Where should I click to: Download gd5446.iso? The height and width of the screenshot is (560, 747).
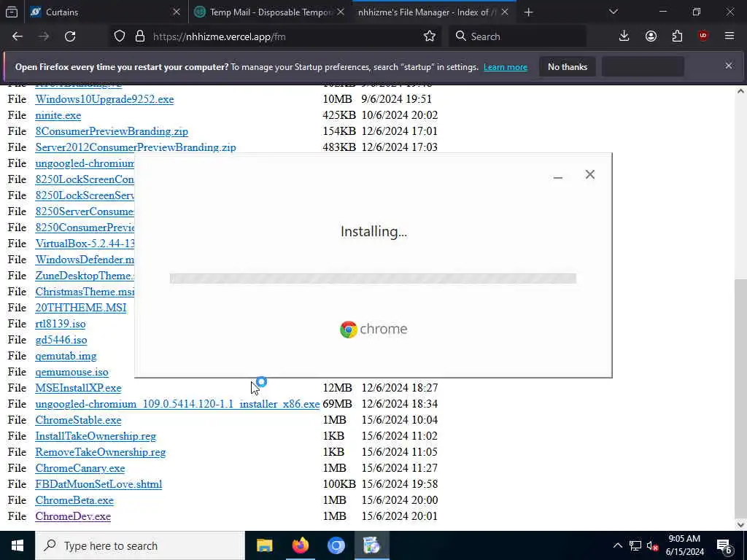point(61,340)
